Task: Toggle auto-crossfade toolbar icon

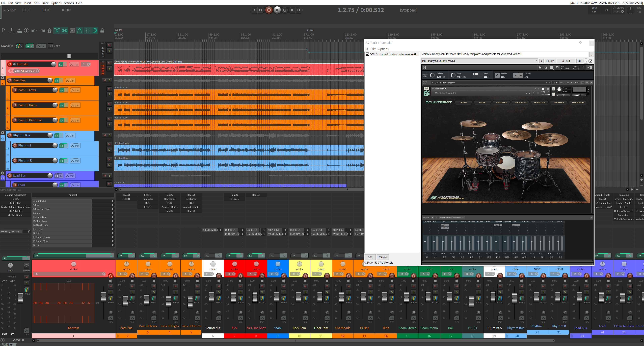Action: (57, 30)
